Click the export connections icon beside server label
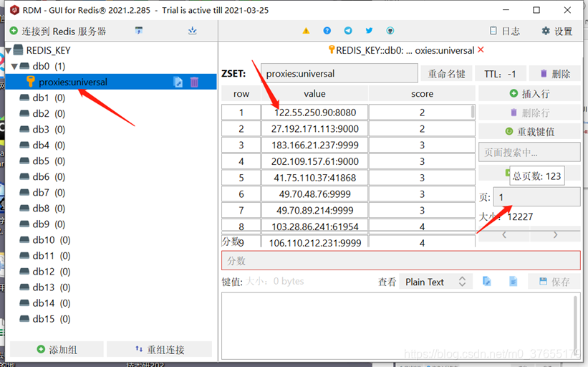This screenshot has width=588, height=367. 139,30
